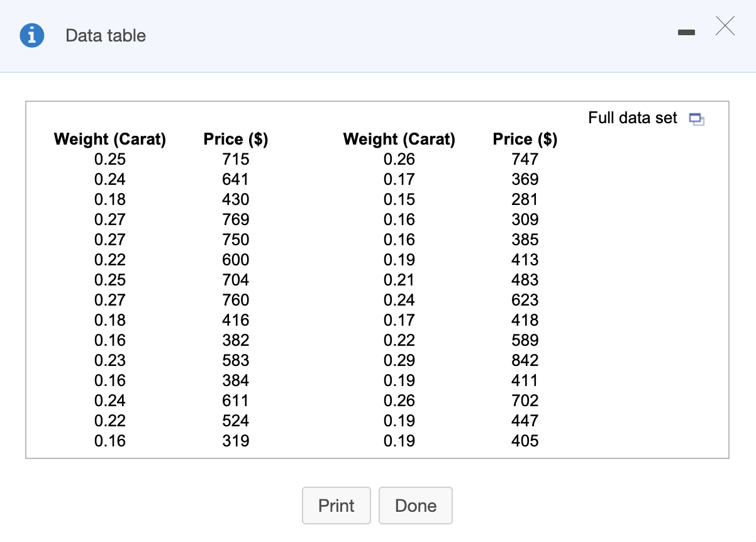Click the weight value 0.23
The image size is (756, 542).
point(110,360)
